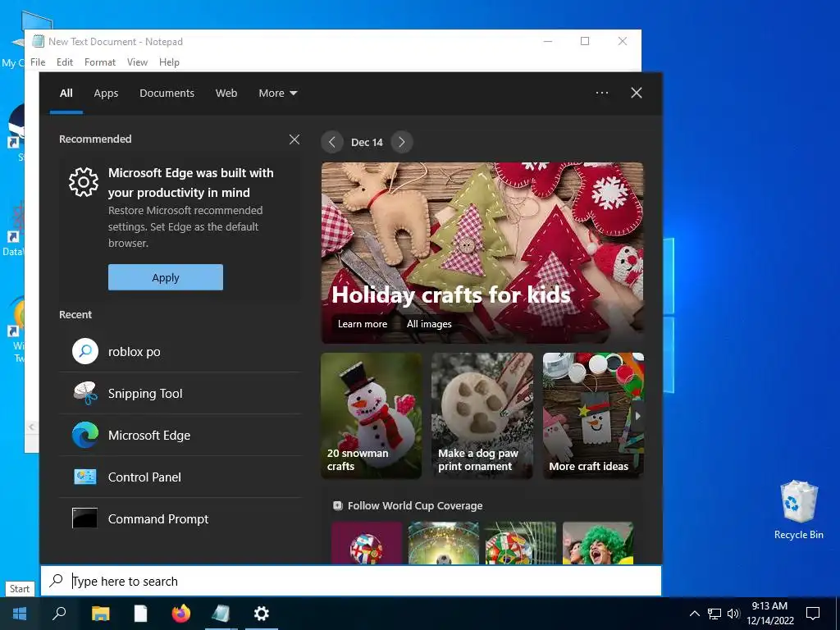The height and width of the screenshot is (630, 840).
Task: Click the gear icon in Recommended card
Action: point(84,182)
